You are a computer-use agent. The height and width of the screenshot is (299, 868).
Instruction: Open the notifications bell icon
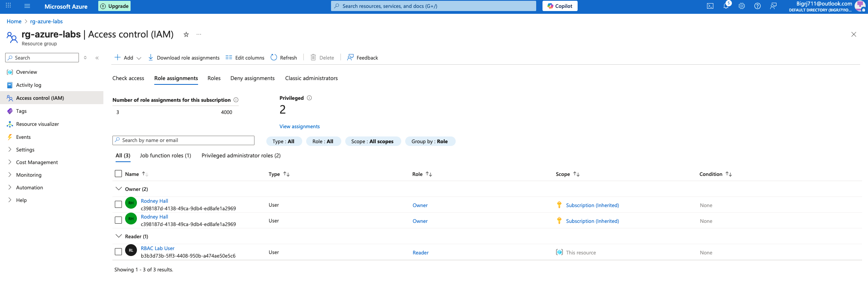(726, 6)
